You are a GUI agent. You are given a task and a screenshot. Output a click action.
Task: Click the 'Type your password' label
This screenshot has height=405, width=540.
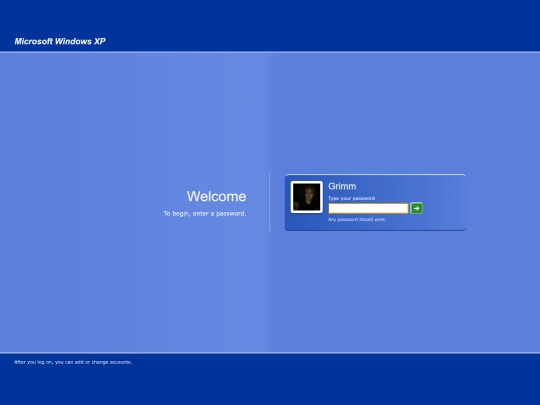351,198
